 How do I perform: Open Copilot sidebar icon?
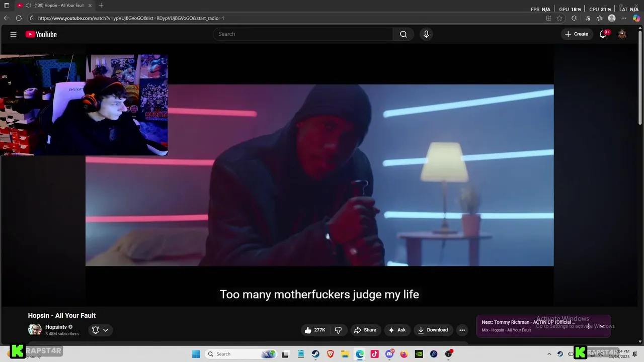[x=636, y=18]
